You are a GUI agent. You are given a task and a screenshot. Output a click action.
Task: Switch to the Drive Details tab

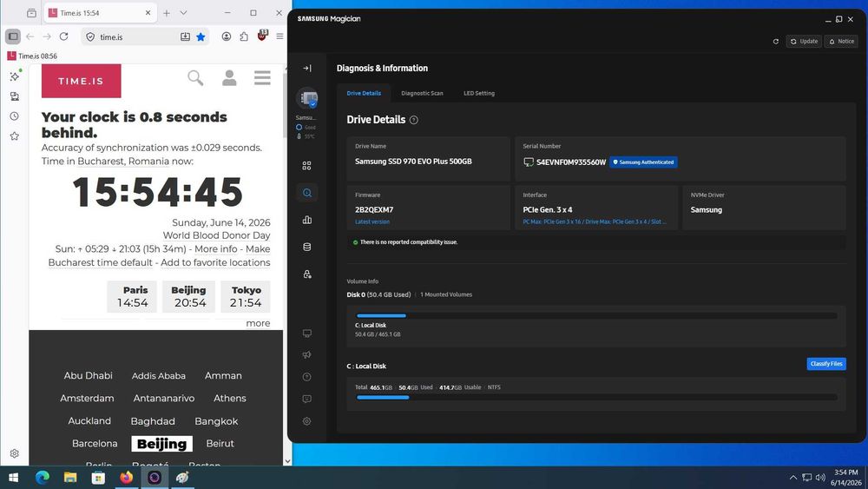point(364,93)
